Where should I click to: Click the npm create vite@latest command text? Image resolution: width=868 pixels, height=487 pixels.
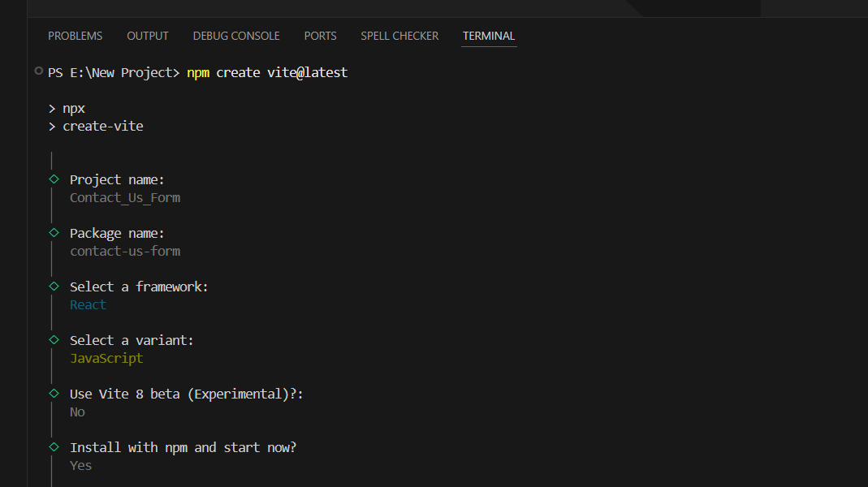click(267, 73)
